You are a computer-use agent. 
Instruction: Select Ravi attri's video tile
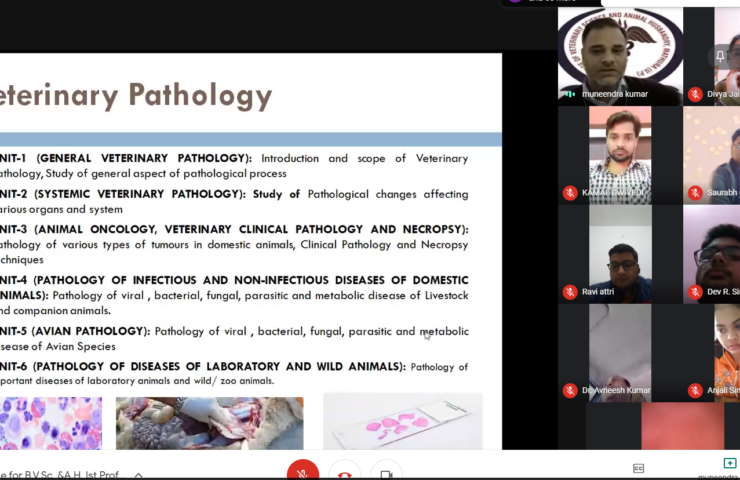pyautogui.click(x=620, y=254)
